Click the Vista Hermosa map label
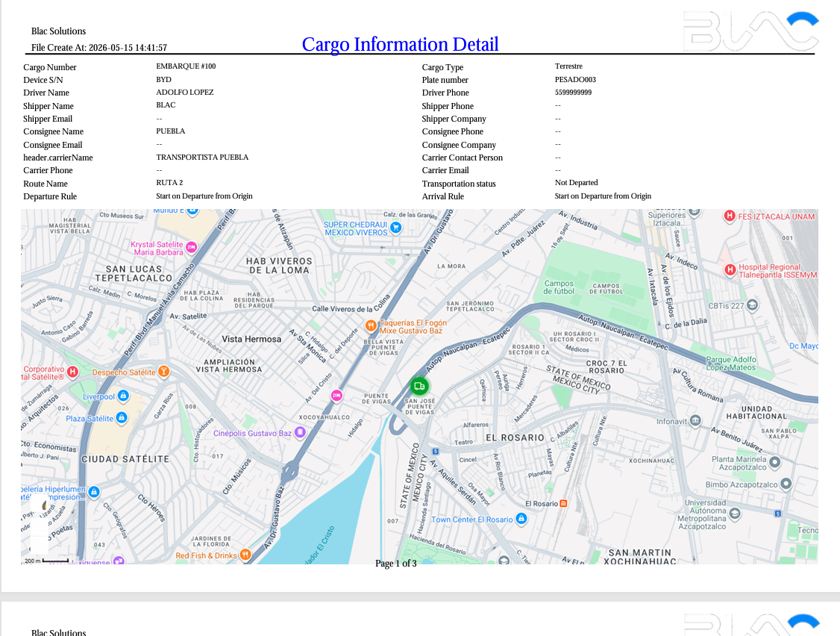The image size is (840, 636). (x=251, y=339)
